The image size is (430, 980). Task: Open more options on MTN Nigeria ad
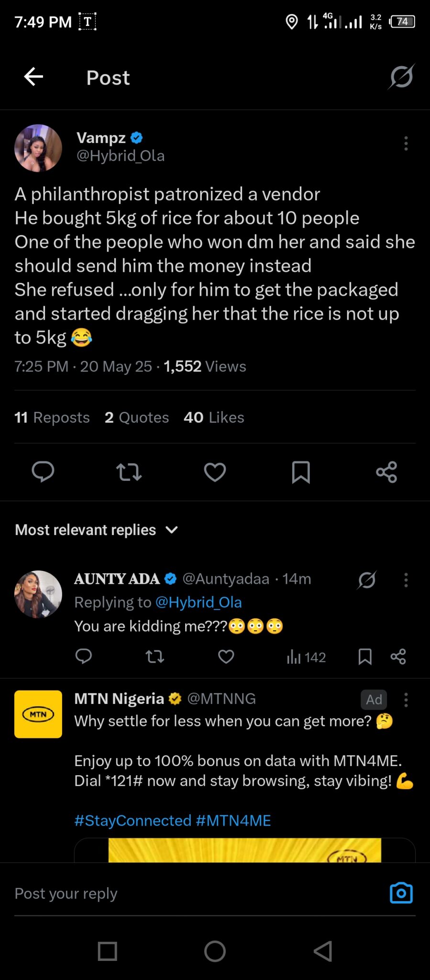point(406,700)
